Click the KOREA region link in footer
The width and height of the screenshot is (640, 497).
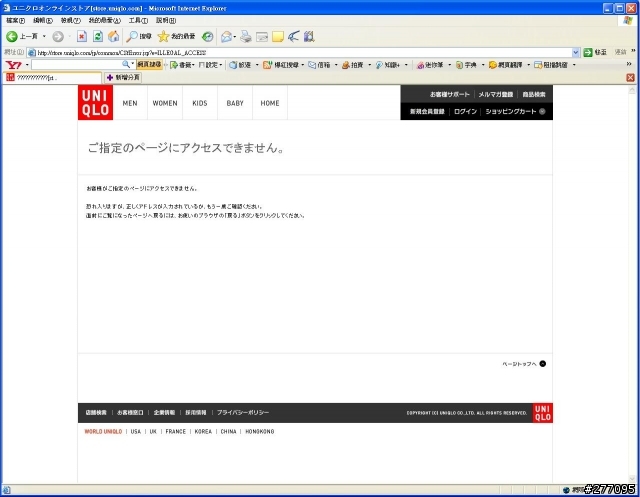(203, 432)
